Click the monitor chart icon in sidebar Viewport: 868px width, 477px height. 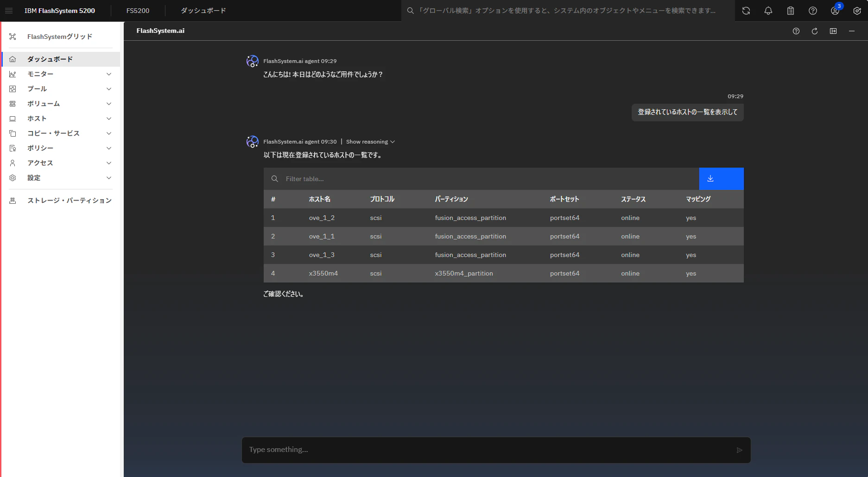[13, 74]
